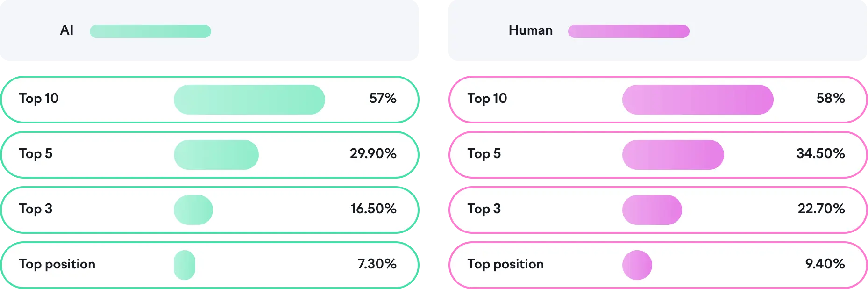Click the AI Top 10 green progress bar
This screenshot has width=868, height=289.
point(249,100)
